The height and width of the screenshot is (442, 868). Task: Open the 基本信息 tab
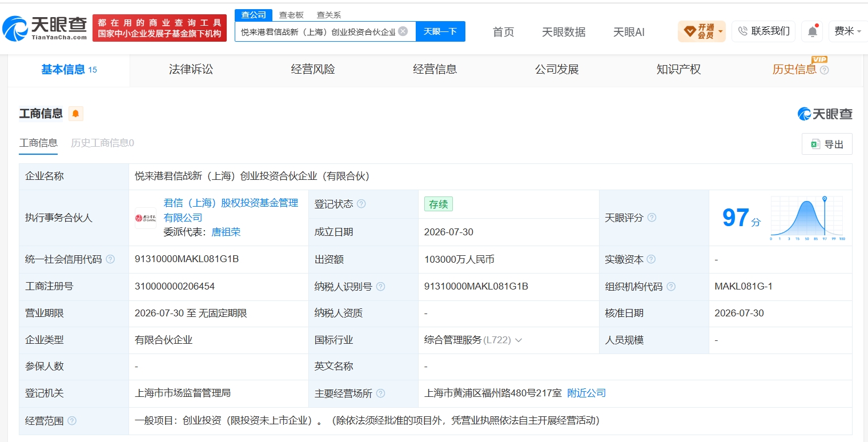tap(69, 70)
